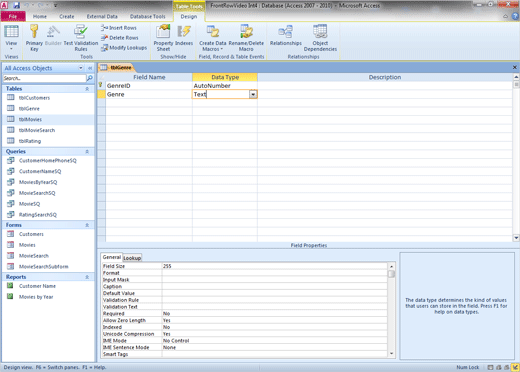Switch to the Create ribbon tab
The width and height of the screenshot is (520, 372).
coord(67,16)
